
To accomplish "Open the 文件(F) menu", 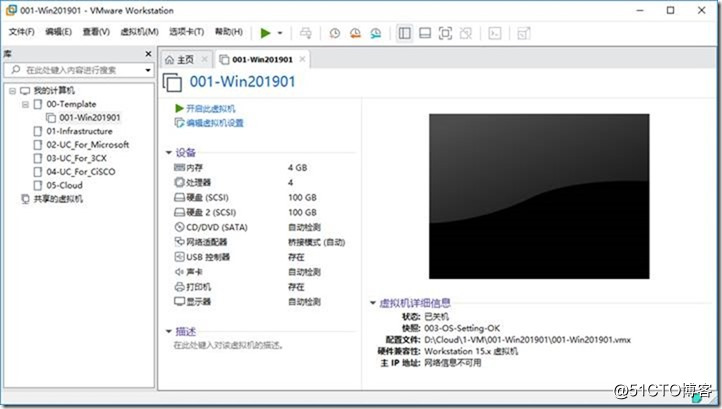I will [22, 32].
